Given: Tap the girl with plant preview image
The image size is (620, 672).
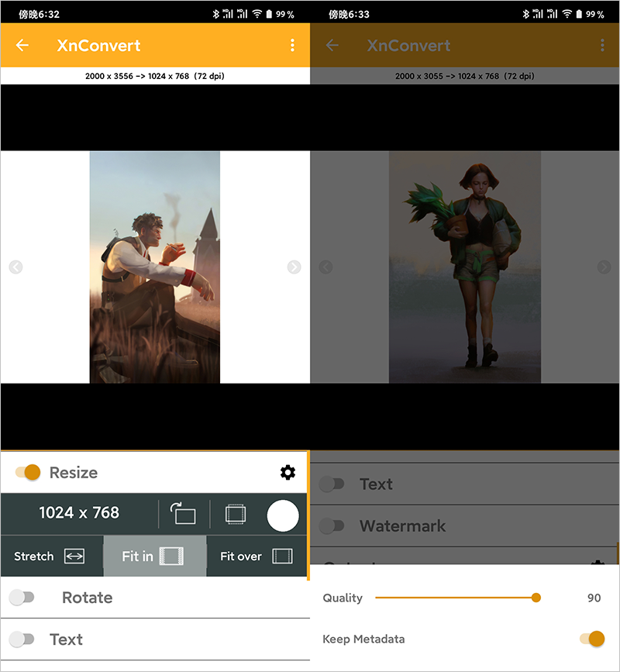Looking at the screenshot, I should (465, 267).
